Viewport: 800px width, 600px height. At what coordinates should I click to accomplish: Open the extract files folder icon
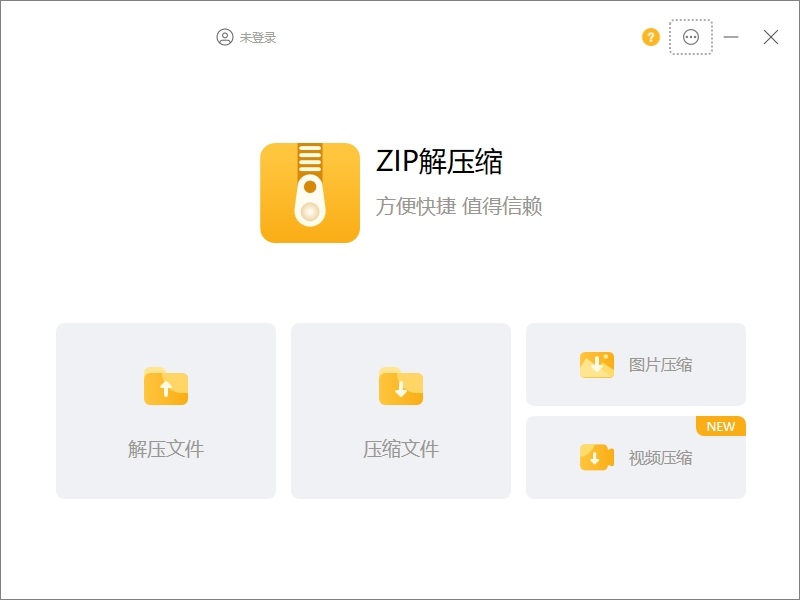[x=165, y=387]
